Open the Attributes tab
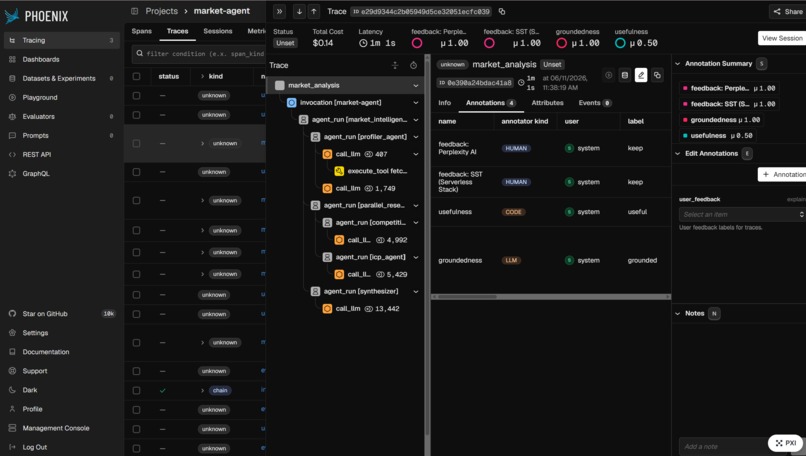This screenshot has width=806, height=456. click(x=547, y=103)
